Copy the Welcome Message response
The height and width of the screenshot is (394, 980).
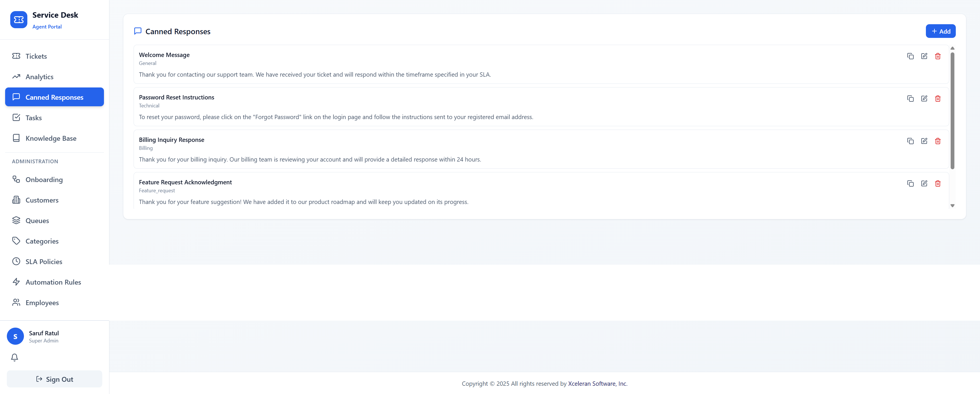(910, 56)
